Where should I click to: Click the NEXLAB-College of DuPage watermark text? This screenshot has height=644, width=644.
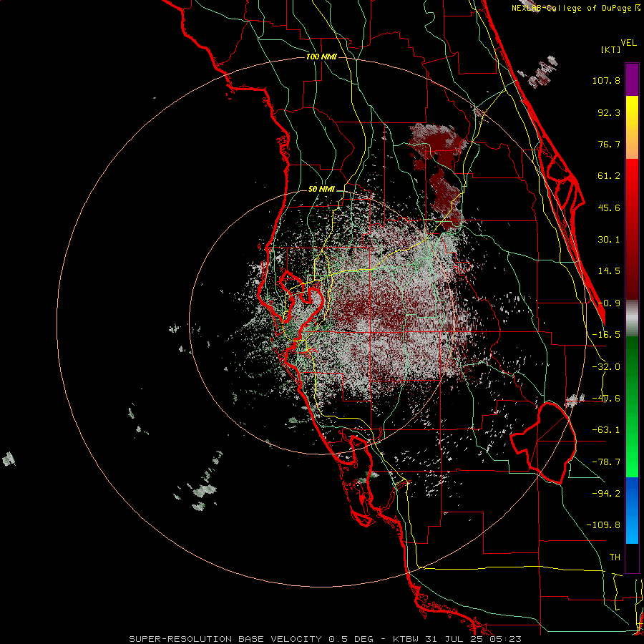(x=576, y=8)
